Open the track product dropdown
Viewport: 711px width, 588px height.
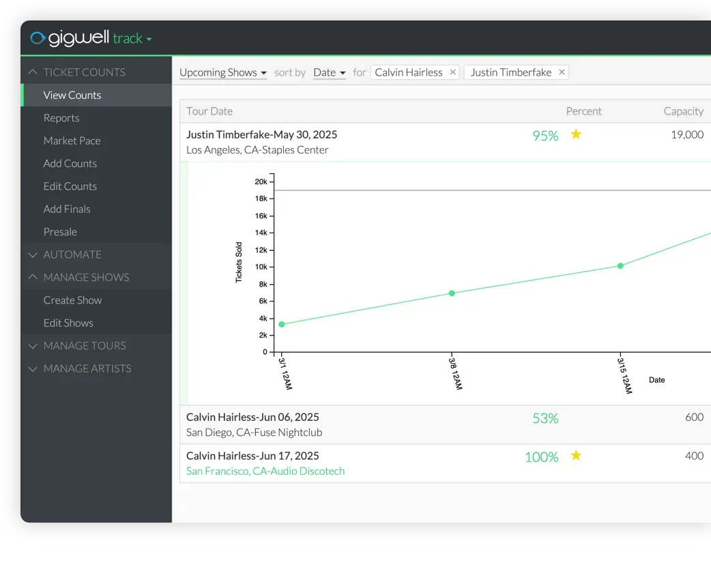point(132,39)
